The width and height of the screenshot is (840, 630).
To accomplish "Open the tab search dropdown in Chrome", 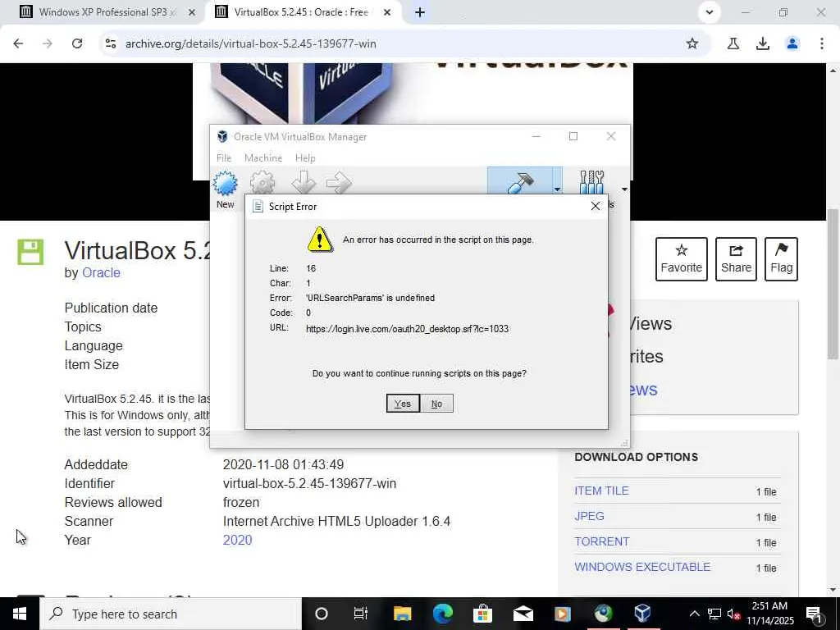I will click(710, 11).
